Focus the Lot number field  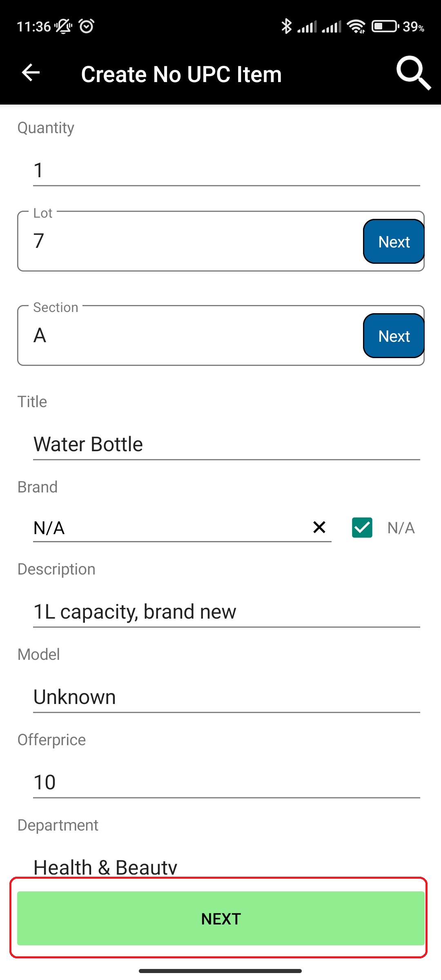click(x=190, y=241)
